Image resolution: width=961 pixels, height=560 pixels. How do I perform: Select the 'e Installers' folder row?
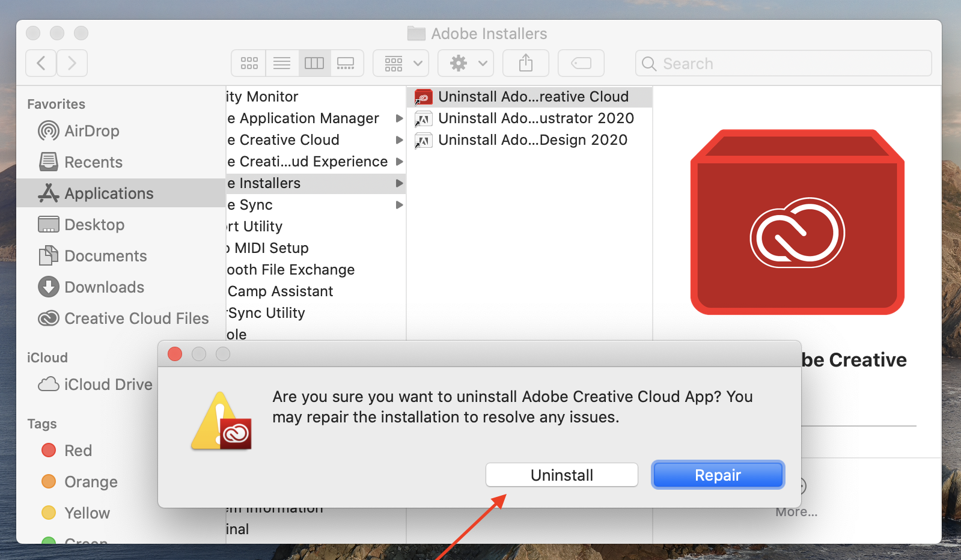[x=316, y=183]
